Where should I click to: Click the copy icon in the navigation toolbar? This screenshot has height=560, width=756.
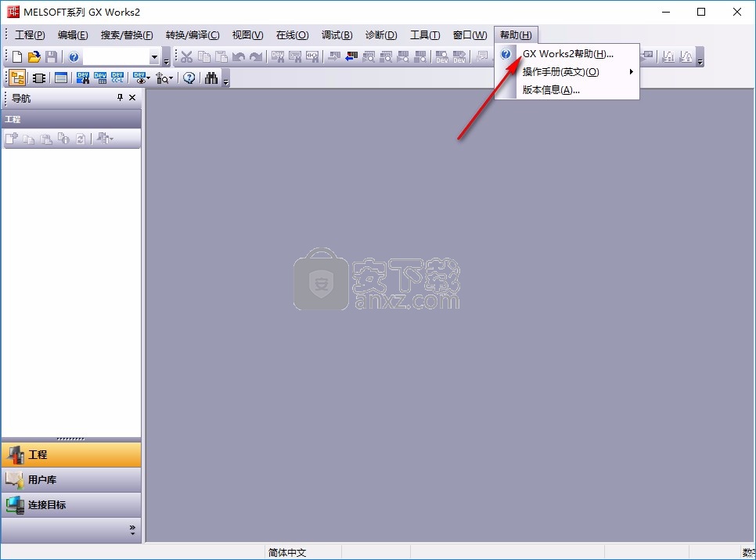29,139
